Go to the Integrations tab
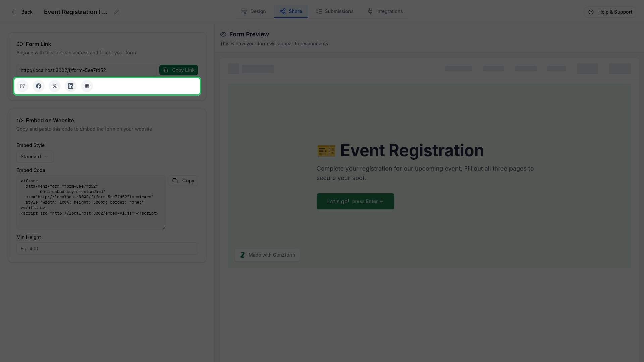 [x=385, y=11]
